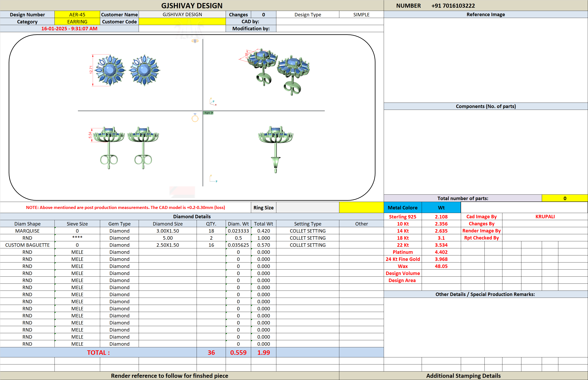Select the Right viewport label tab

coord(207,113)
